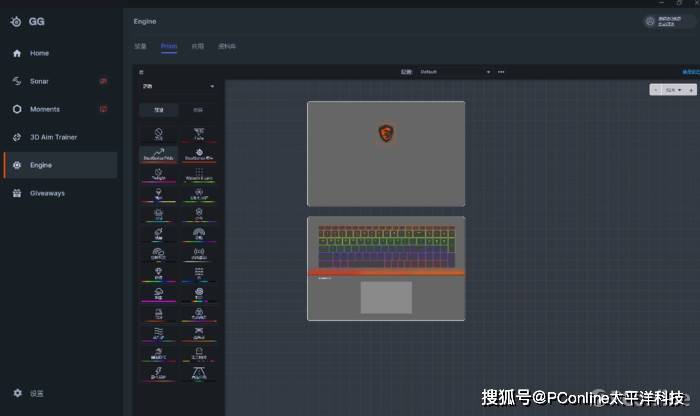Click the SteelSeries GG logo

coord(27,21)
